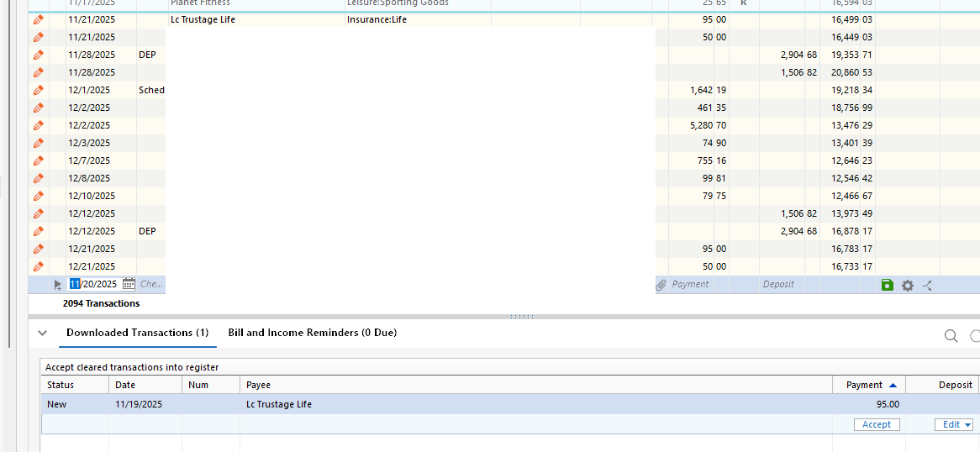Switch to Bill and Income Reminders tab
The width and height of the screenshot is (980, 452).
pos(313,333)
